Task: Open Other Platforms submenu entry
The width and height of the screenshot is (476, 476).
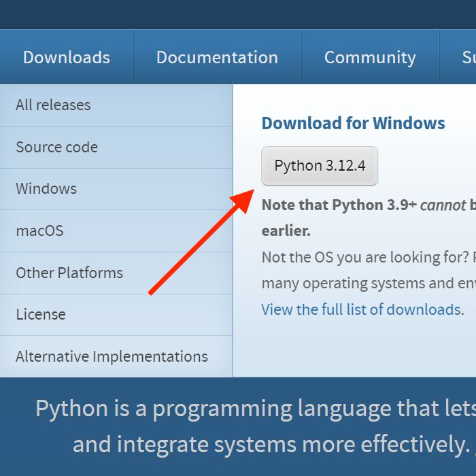Action: click(x=116, y=273)
